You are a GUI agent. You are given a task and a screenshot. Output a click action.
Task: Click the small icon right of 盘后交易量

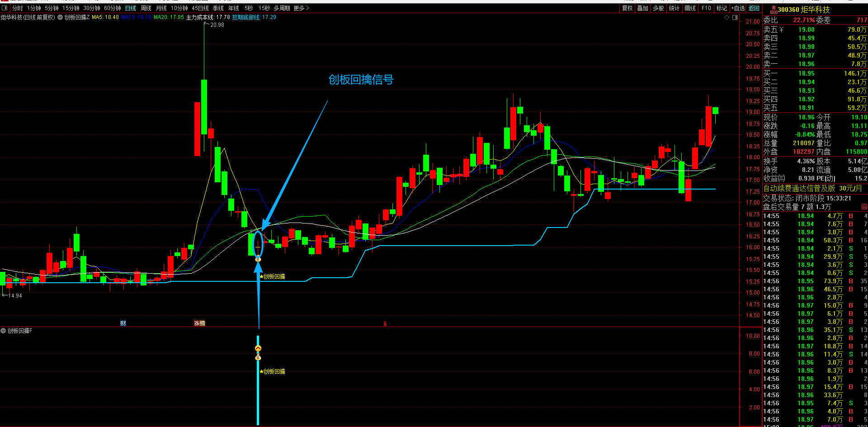864,207
